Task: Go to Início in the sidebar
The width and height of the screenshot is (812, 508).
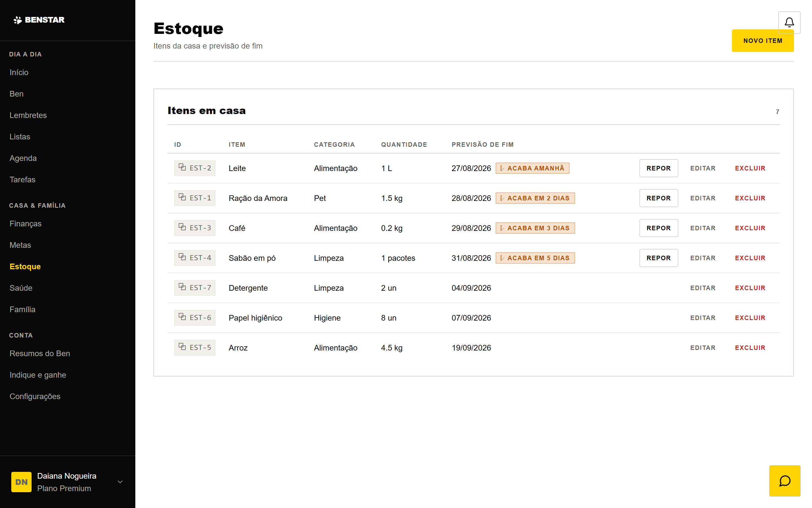Action: pos(19,72)
